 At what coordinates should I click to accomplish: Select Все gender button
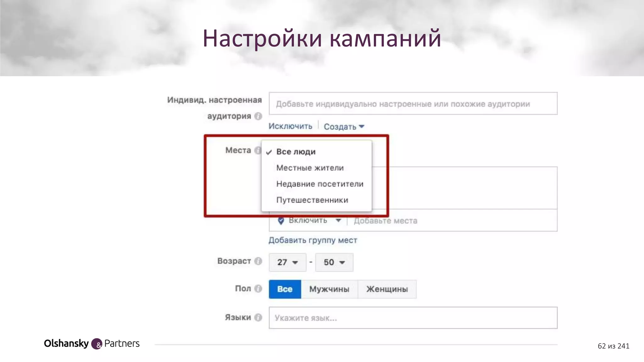[x=285, y=289]
